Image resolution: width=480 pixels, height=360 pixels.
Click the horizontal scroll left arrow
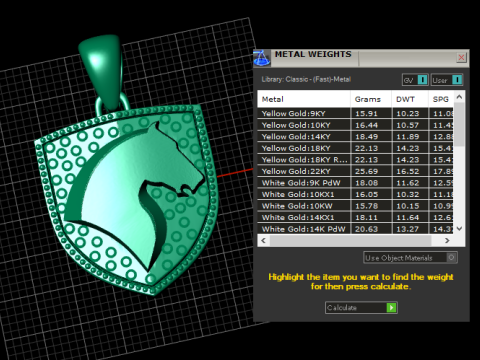(263, 240)
